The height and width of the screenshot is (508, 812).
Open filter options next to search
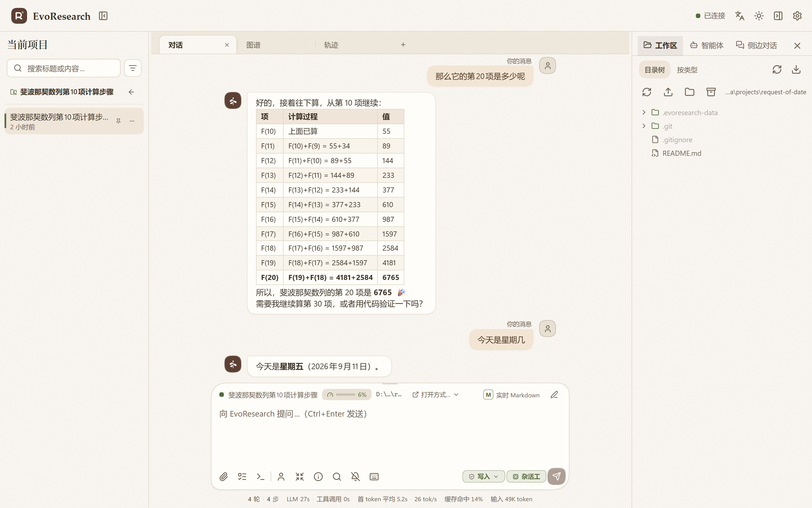[133, 68]
